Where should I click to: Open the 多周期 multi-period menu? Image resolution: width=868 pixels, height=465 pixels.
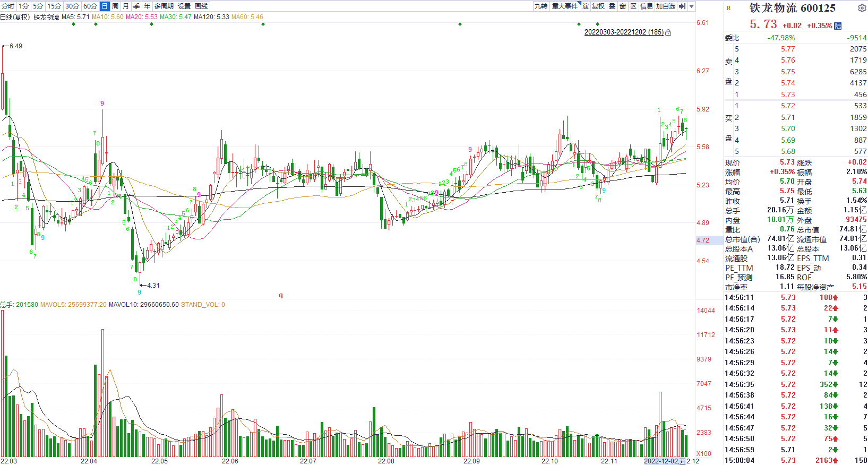click(164, 6)
